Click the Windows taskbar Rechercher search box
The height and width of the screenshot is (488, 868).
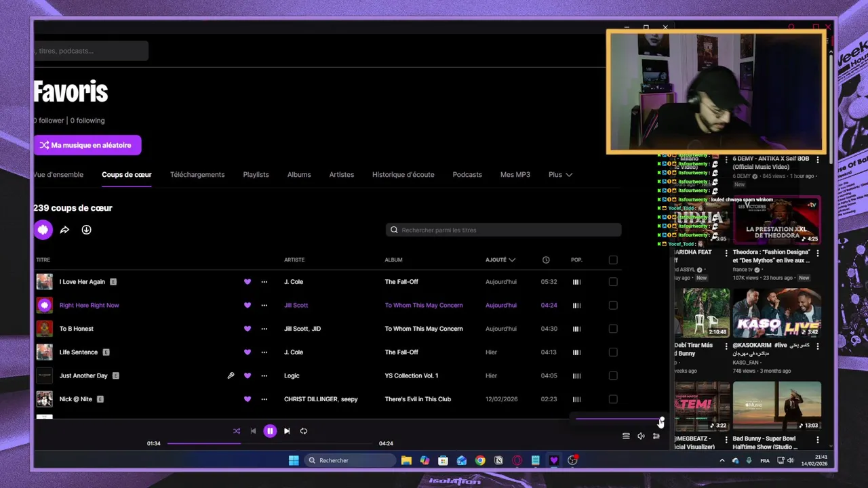(349, 460)
